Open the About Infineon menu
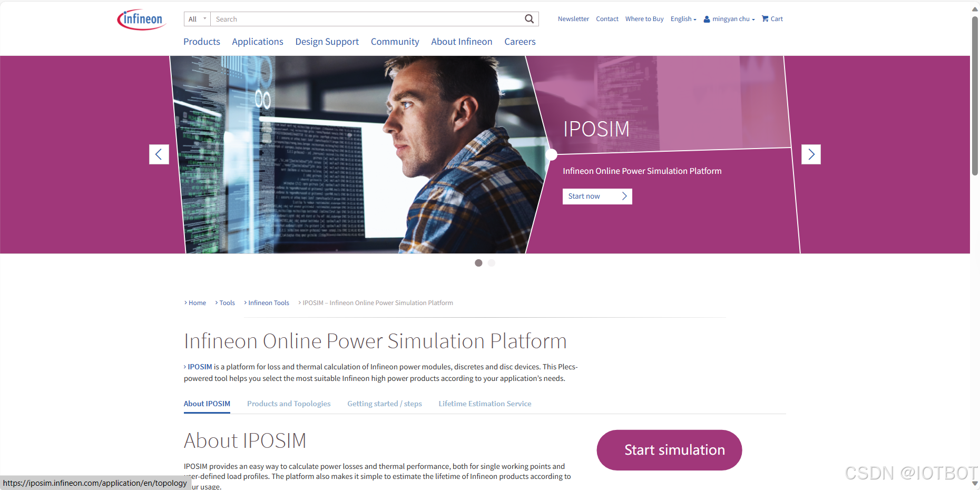Image resolution: width=980 pixels, height=490 pixels. point(462,42)
